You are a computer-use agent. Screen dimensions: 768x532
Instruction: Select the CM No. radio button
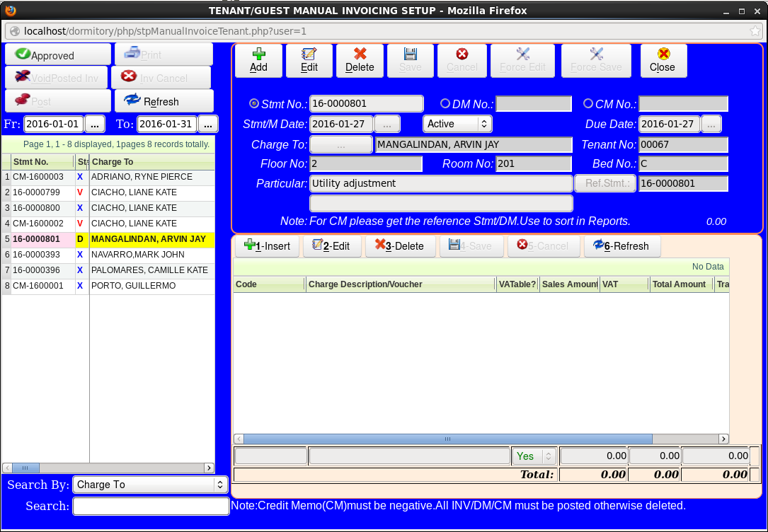point(588,103)
